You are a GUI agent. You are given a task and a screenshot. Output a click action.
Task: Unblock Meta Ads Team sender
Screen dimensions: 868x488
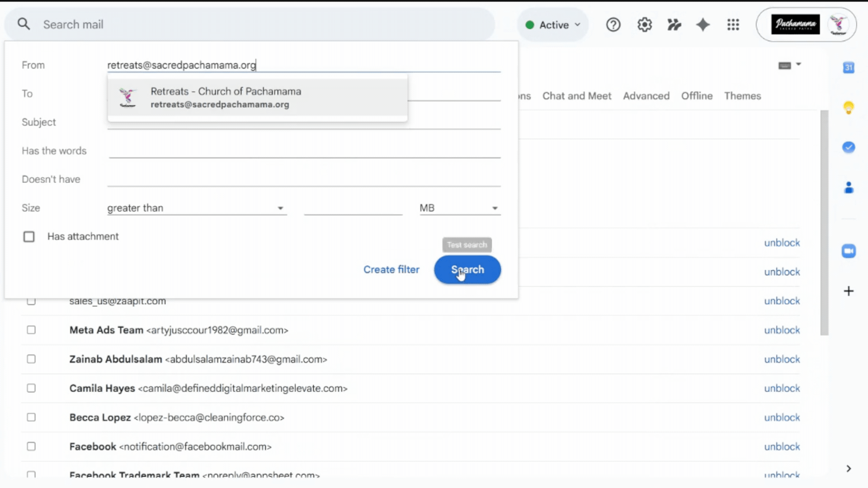pos(782,330)
